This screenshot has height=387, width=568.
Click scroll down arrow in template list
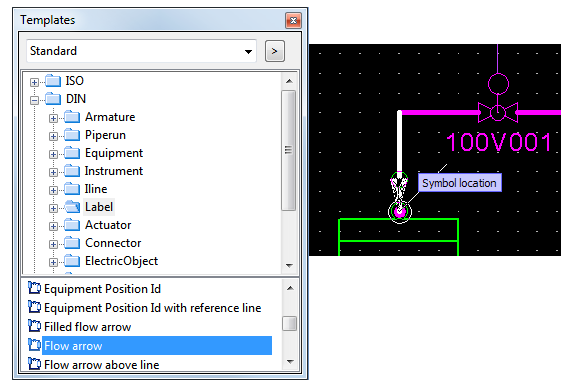[290, 361]
